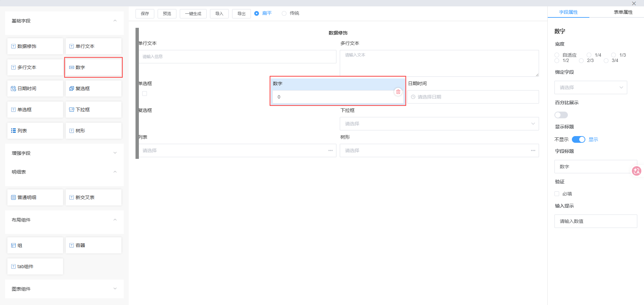The image size is (644, 305).
Task: Expand the 图表组件 section
Action: (115, 289)
